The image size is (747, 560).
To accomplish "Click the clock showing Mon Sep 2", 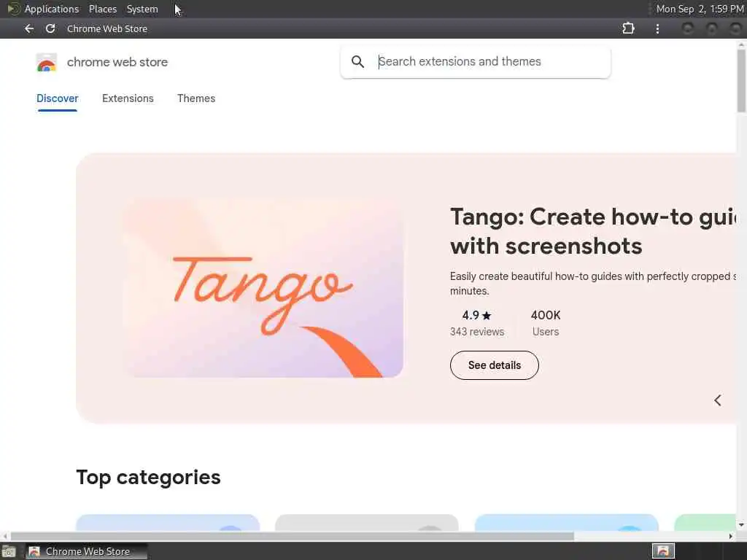I will [x=700, y=9].
